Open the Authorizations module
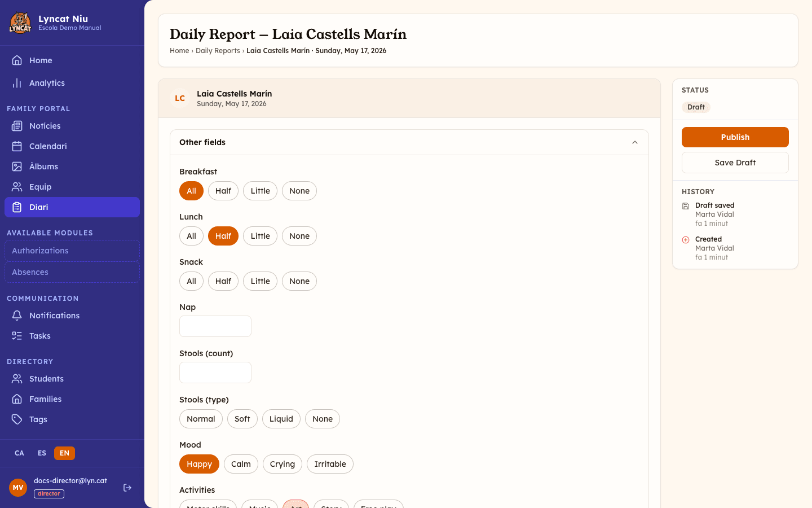Image resolution: width=812 pixels, height=508 pixels. tap(72, 251)
